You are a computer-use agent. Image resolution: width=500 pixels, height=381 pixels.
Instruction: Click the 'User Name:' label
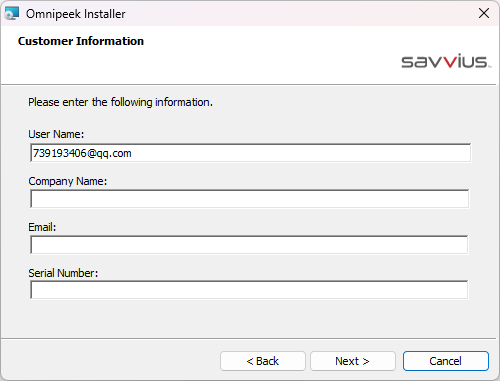click(x=56, y=134)
